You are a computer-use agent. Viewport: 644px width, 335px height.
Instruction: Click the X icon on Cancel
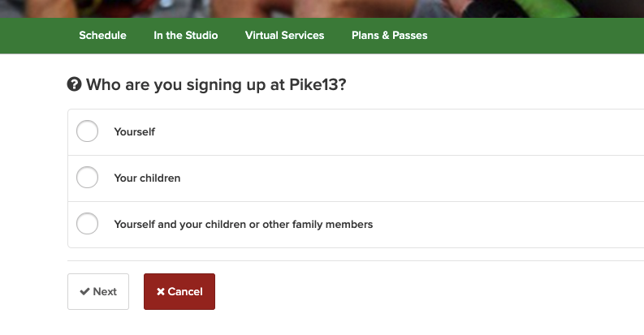161,292
